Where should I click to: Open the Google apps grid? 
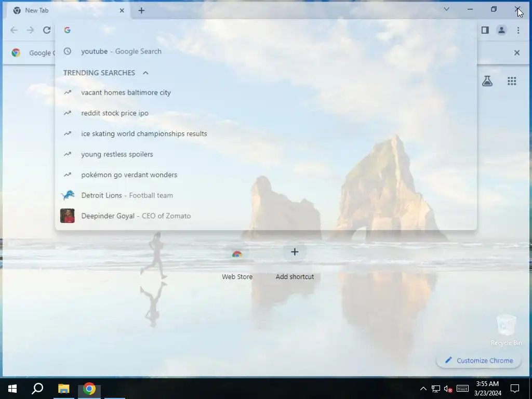point(512,81)
